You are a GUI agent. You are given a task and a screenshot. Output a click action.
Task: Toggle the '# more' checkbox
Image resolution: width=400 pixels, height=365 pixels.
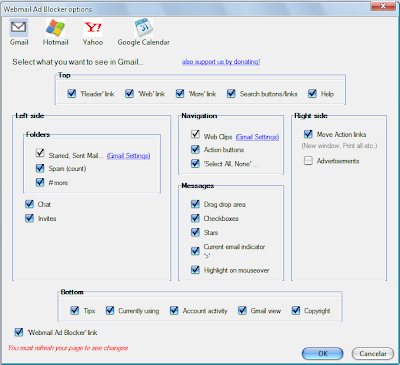[40, 182]
